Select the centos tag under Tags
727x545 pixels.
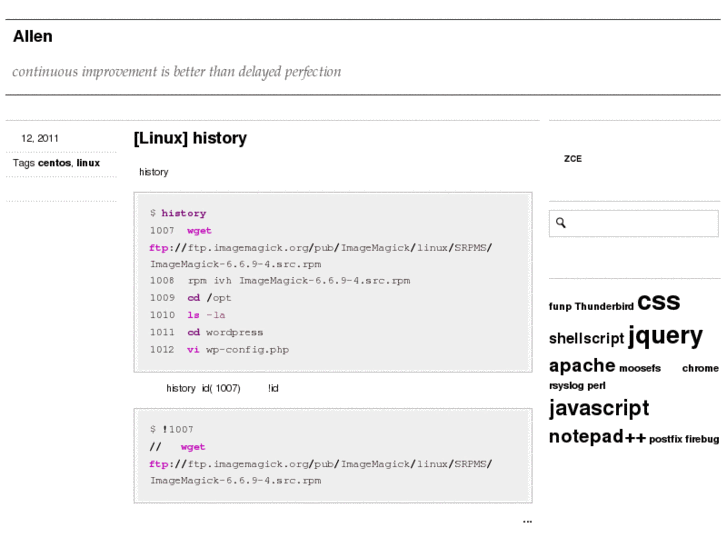coord(54,163)
